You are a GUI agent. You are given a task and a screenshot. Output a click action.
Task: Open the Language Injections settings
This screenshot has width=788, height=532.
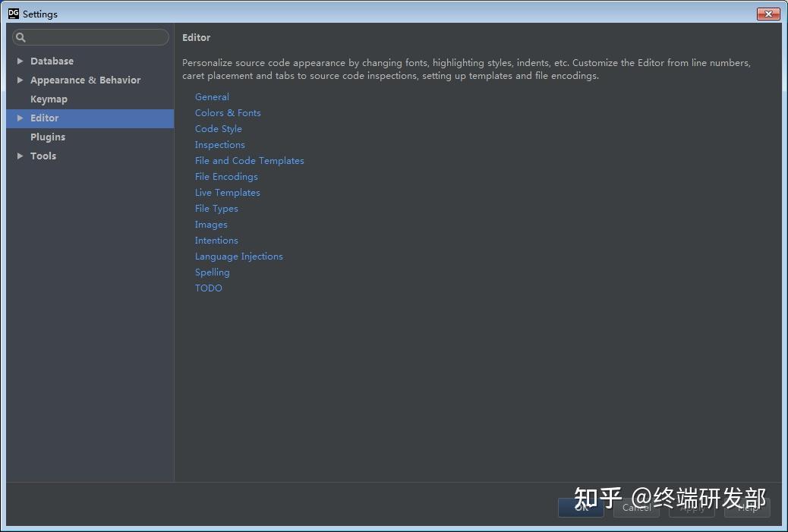(x=238, y=256)
